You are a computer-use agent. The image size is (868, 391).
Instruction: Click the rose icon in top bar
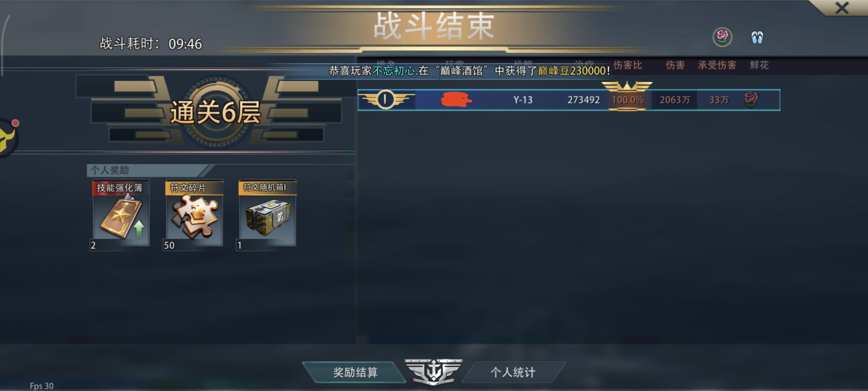pyautogui.click(x=722, y=37)
